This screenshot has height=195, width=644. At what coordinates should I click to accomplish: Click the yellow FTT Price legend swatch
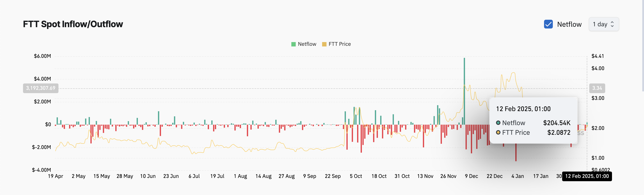tap(324, 44)
